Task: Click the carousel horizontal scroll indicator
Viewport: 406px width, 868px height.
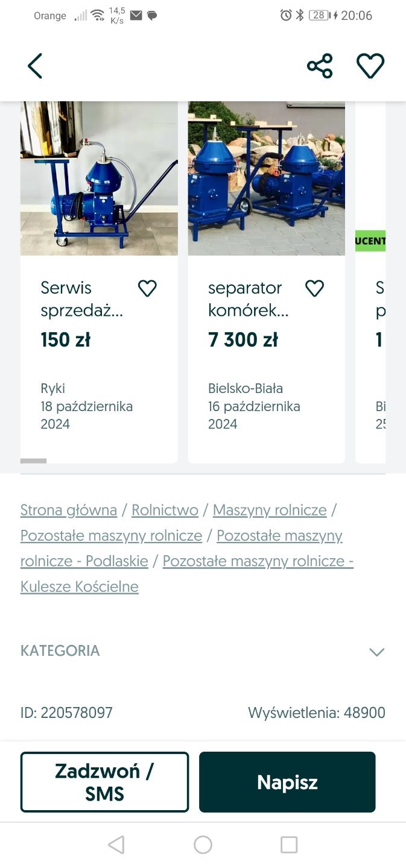Action: click(34, 461)
